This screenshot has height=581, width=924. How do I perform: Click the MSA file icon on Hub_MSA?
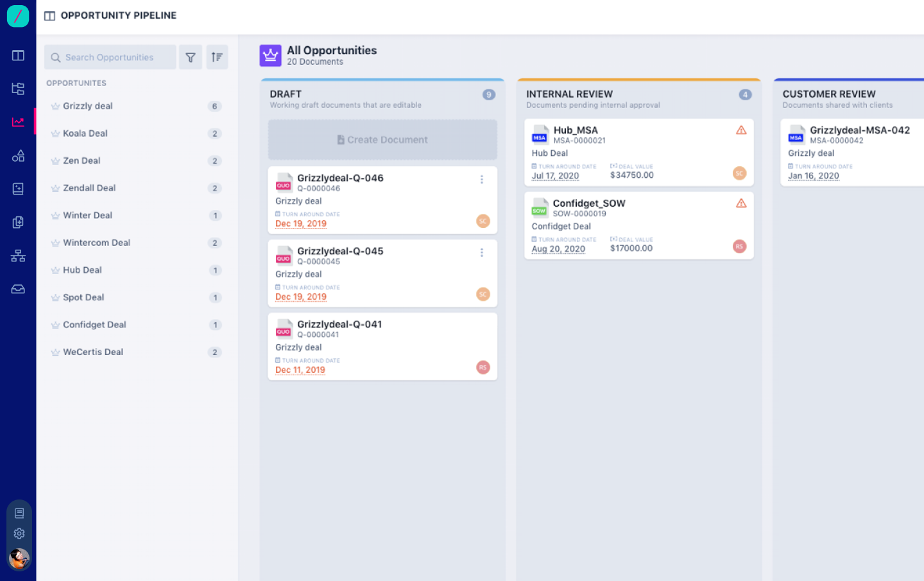tap(540, 135)
